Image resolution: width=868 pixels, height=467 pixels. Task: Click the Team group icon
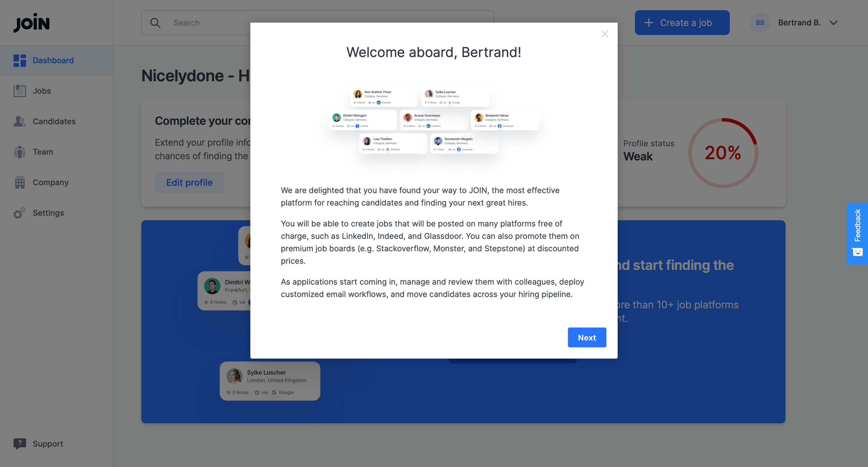click(x=20, y=152)
